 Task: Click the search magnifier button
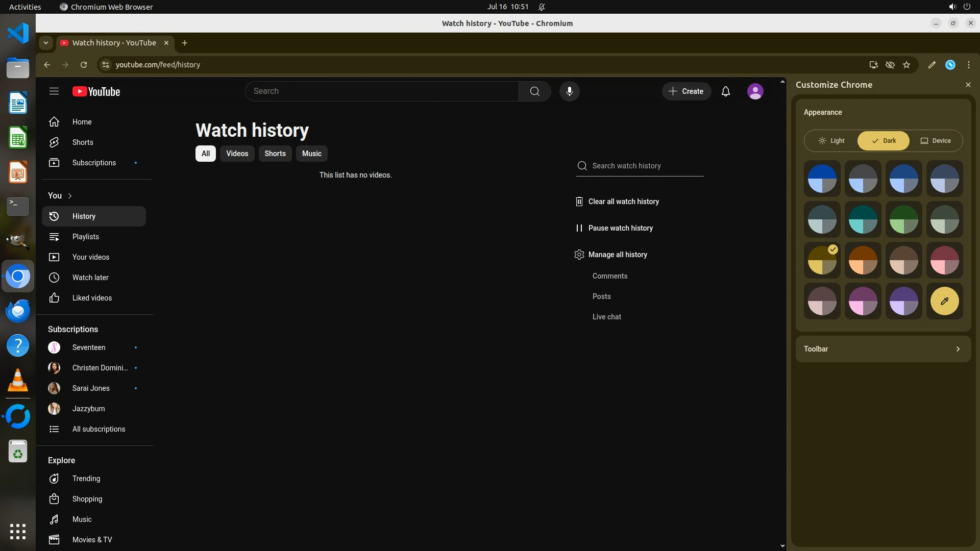pos(534,91)
